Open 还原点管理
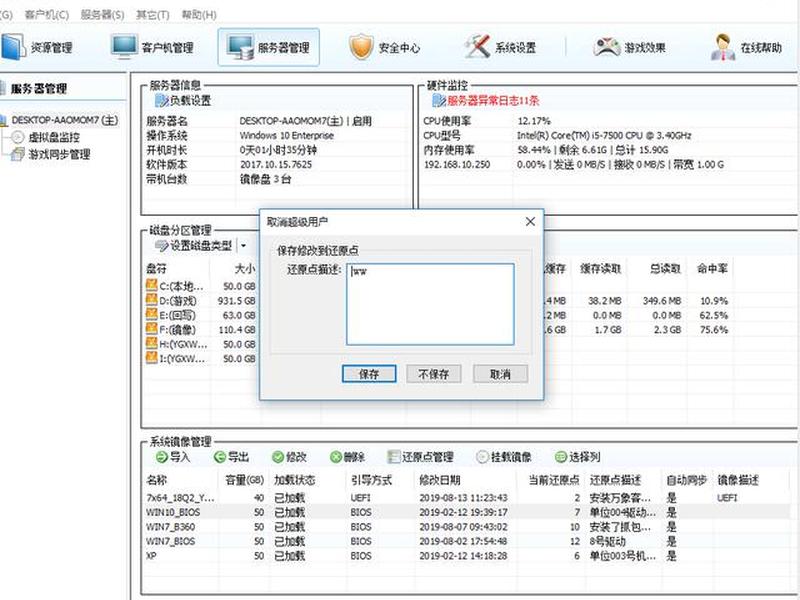This screenshot has width=800, height=600. pyautogui.click(x=420, y=457)
